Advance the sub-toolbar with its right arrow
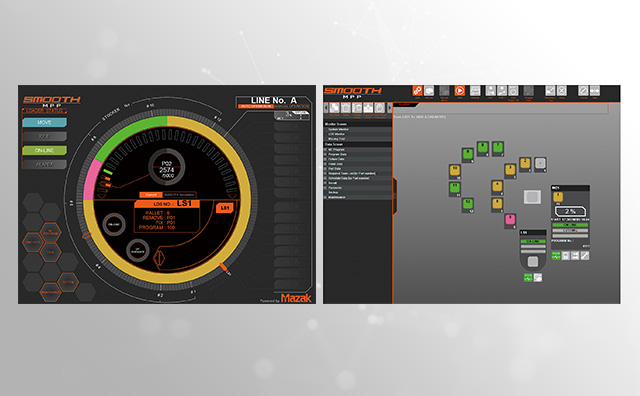640x396 pixels. (389, 108)
